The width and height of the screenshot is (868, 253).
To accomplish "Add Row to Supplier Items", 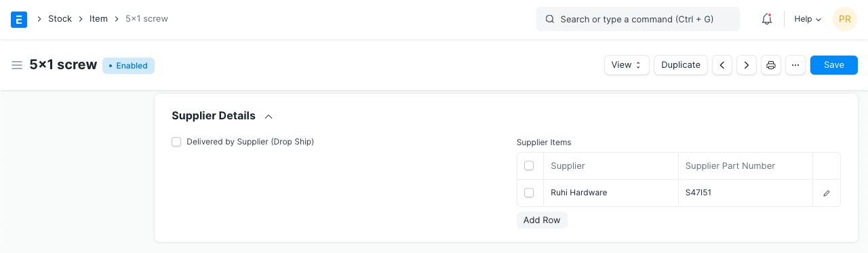I will point(542,220).
